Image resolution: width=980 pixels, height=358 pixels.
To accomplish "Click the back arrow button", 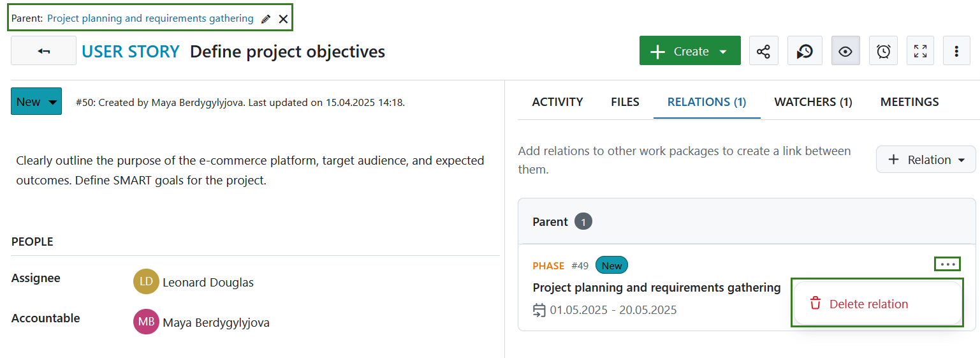I will click(x=43, y=51).
